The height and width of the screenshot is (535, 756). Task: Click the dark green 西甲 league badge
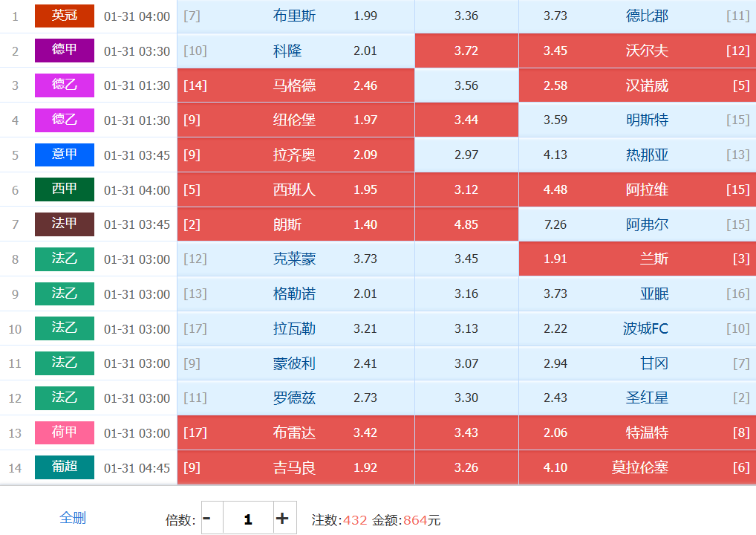pyautogui.click(x=65, y=189)
